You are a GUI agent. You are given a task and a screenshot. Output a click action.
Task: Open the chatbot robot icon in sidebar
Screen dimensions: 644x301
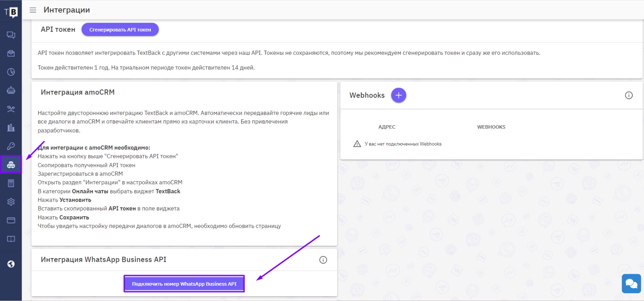point(11,90)
